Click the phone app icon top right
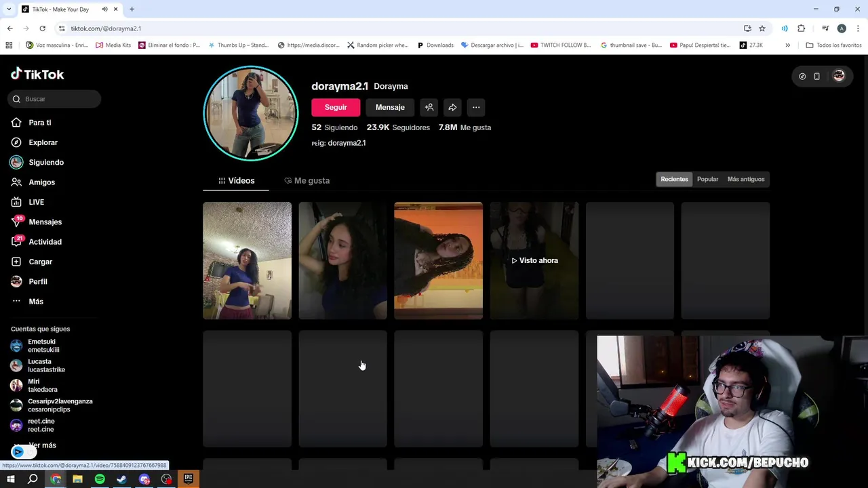 point(816,77)
